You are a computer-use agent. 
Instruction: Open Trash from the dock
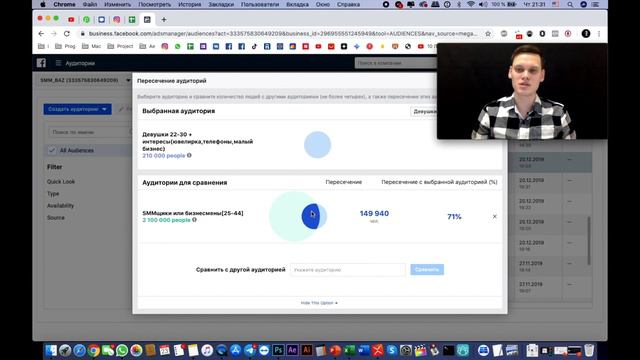589,350
